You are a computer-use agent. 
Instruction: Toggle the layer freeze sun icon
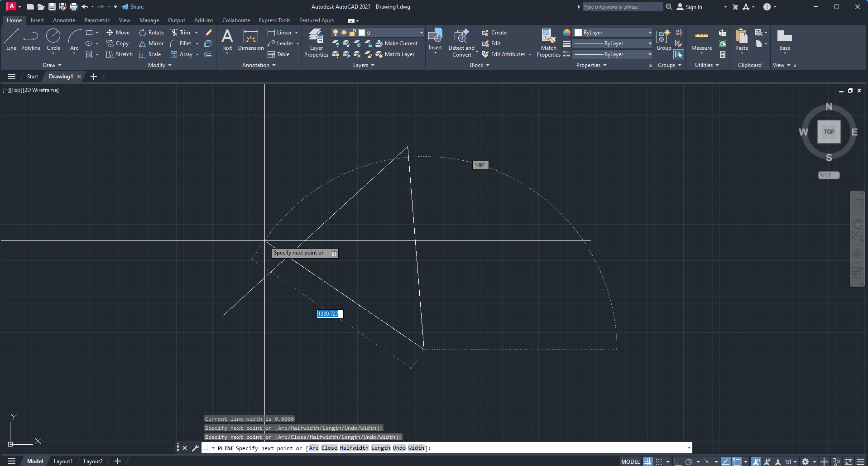click(x=344, y=33)
